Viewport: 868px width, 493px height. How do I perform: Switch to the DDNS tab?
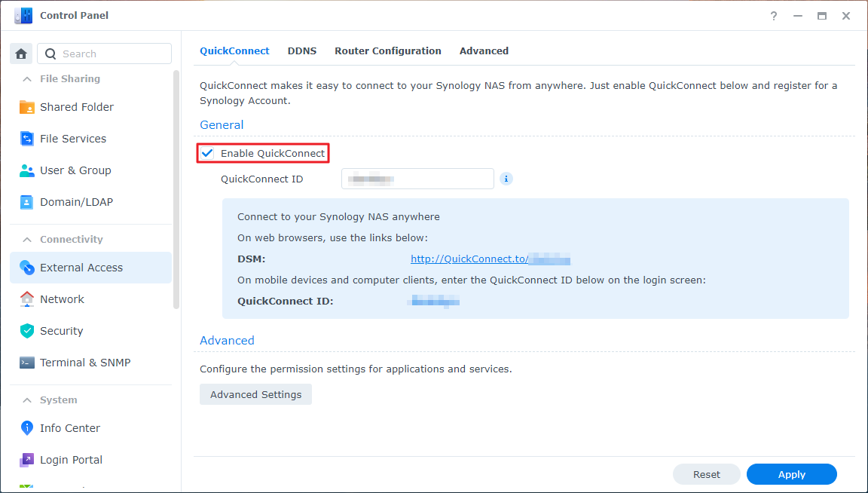click(x=301, y=51)
